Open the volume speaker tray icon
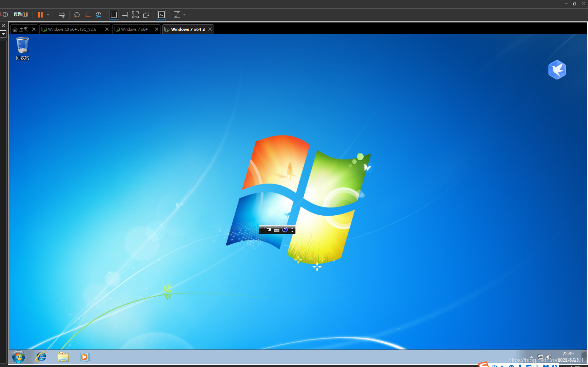 tap(549, 357)
